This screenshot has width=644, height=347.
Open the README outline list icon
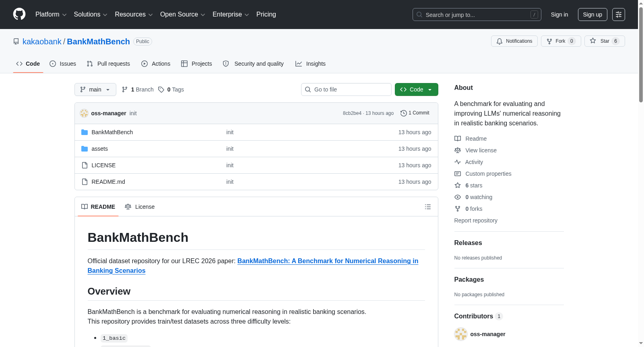click(428, 207)
